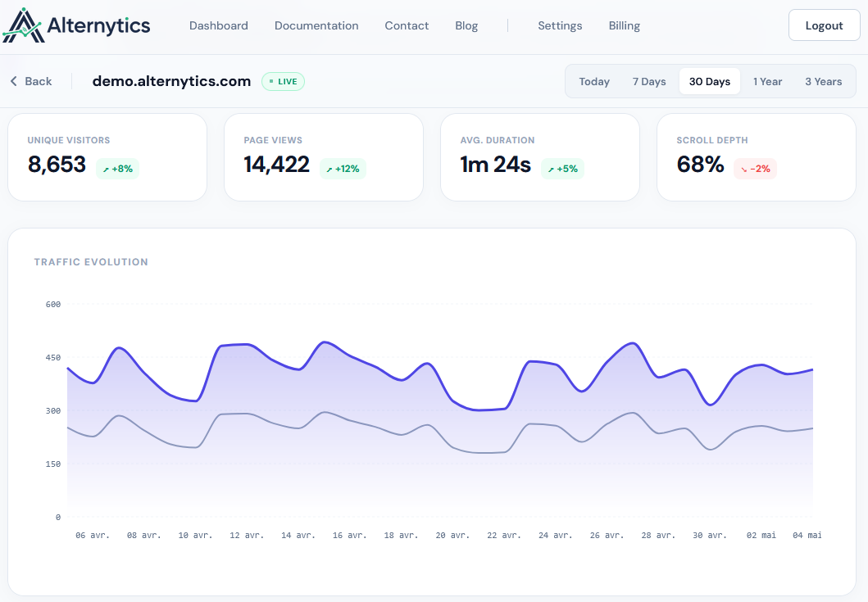Click the avg. duration +5% trend badge
Viewport: 868px width, 602px height.
[562, 169]
